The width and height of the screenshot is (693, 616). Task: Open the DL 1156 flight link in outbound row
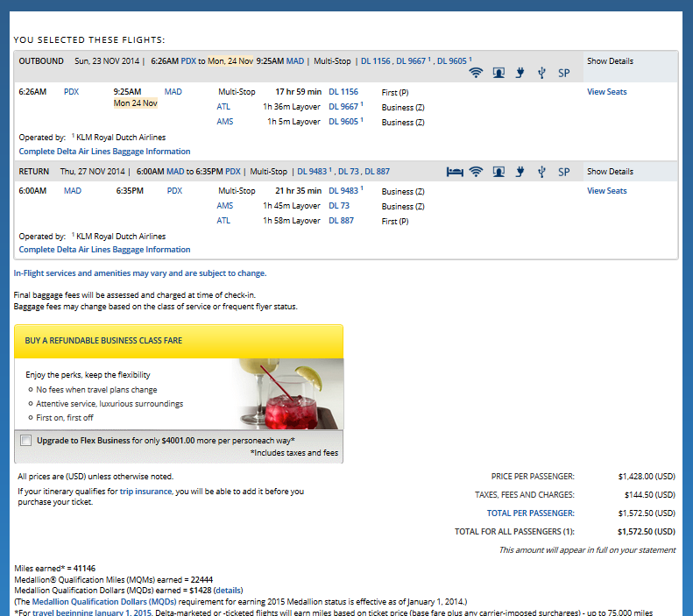[343, 92]
